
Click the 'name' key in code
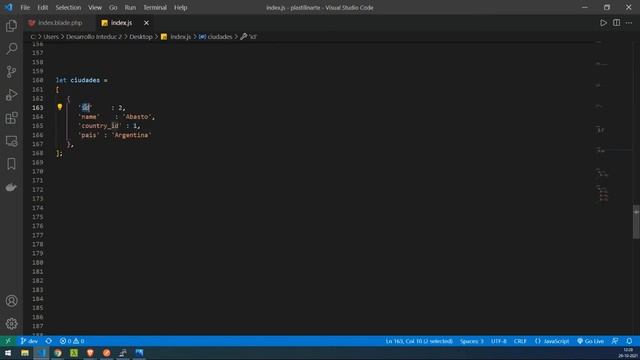(x=89, y=117)
